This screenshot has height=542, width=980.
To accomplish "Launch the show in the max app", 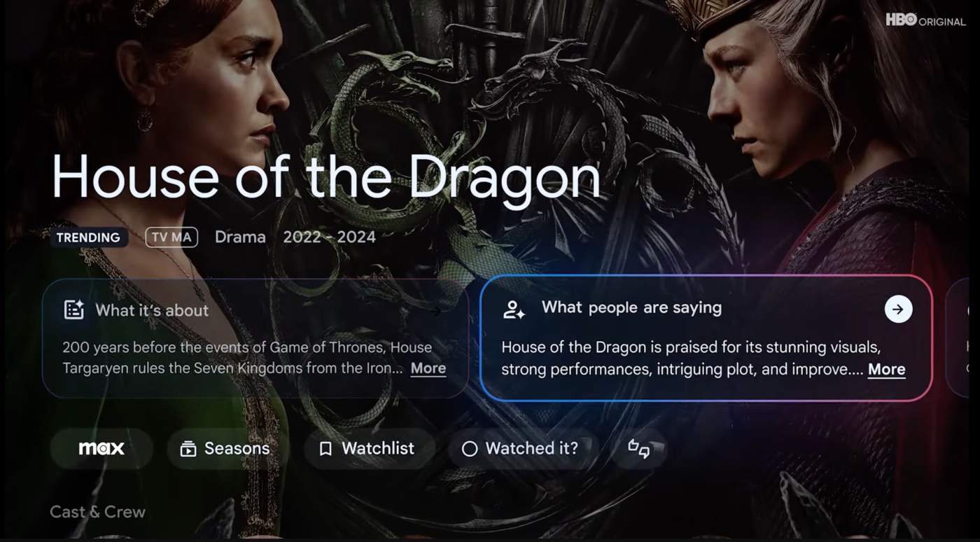I will tap(101, 448).
